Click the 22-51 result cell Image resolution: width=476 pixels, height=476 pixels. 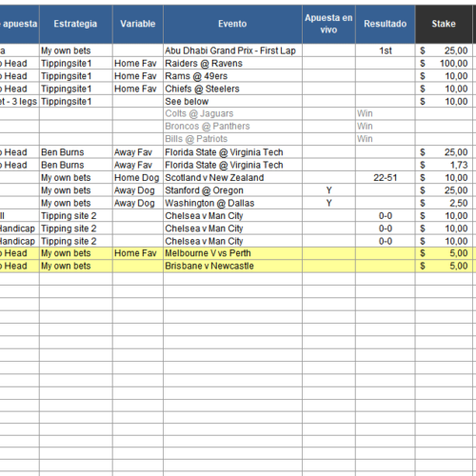click(385, 177)
